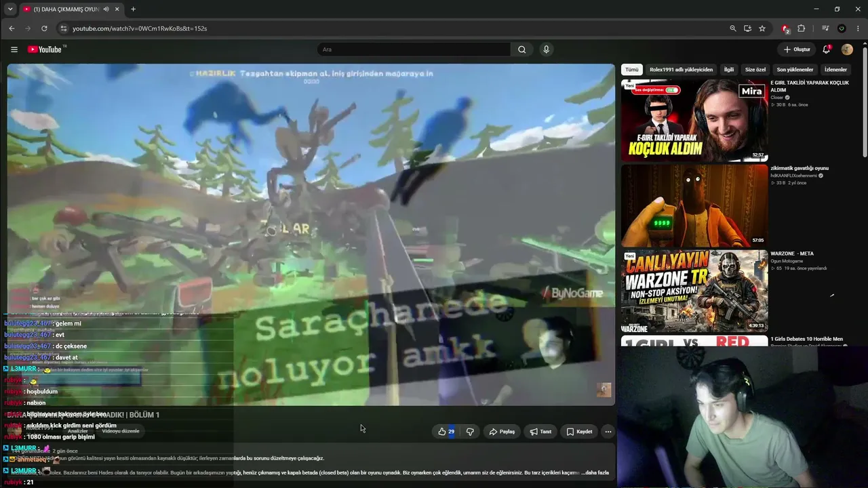868x488 pixels.
Task: Go back with the browser back arrow
Action: (12, 28)
